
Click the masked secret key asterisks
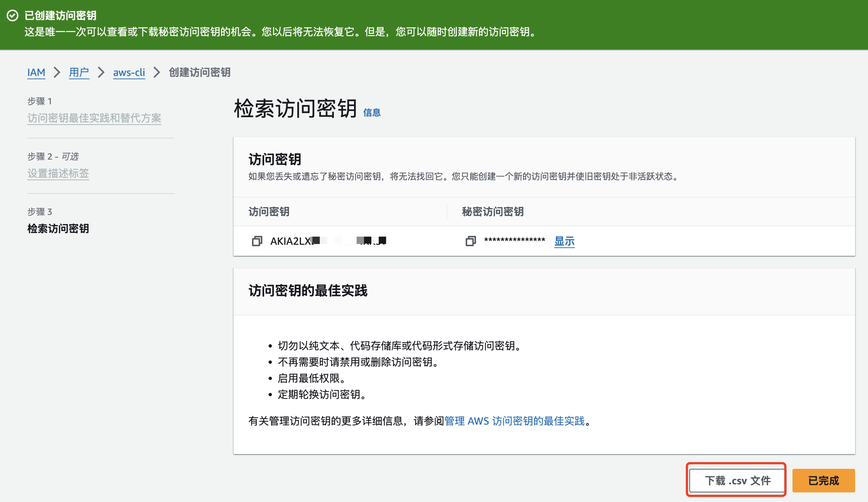[514, 240]
